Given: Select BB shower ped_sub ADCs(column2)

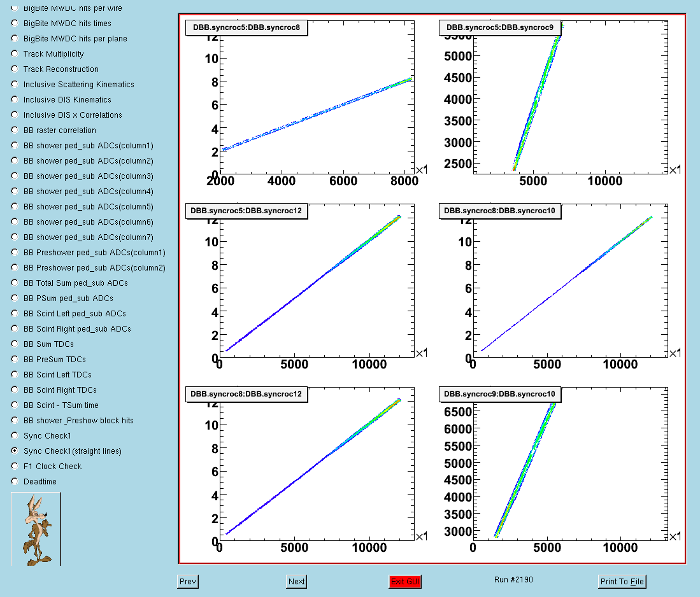Looking at the screenshot, I should click(15, 160).
